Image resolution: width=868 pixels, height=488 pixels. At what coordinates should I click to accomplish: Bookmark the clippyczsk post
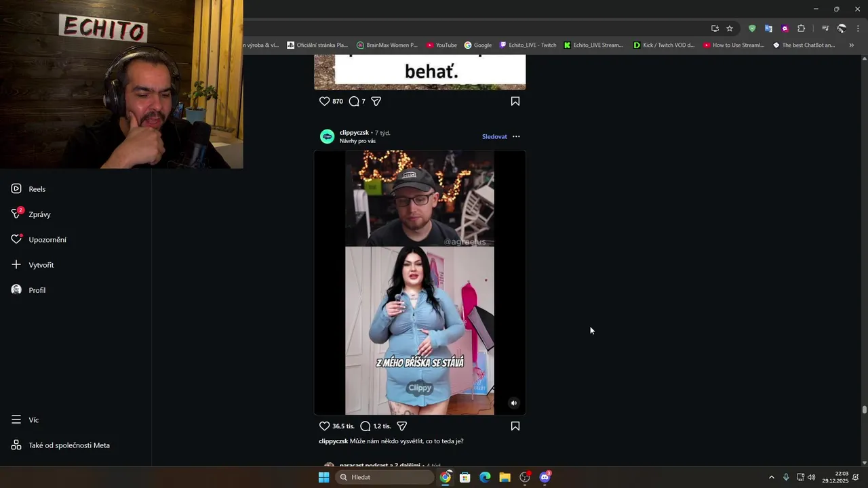point(515,426)
